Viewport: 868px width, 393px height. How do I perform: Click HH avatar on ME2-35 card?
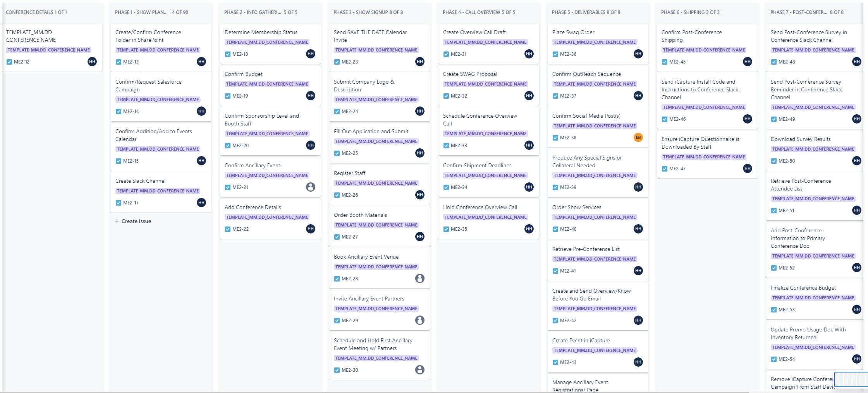[x=529, y=229]
